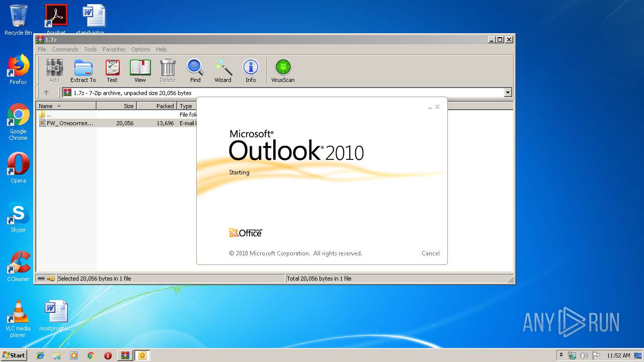Image resolution: width=644 pixels, height=362 pixels.
Task: Close the Outlook splash screen X
Action: pyautogui.click(x=437, y=107)
